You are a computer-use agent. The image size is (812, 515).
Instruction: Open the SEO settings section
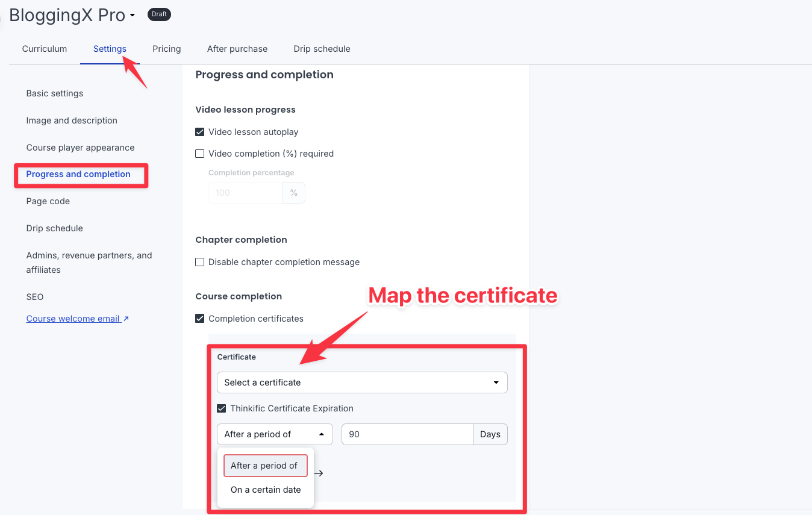tap(34, 296)
